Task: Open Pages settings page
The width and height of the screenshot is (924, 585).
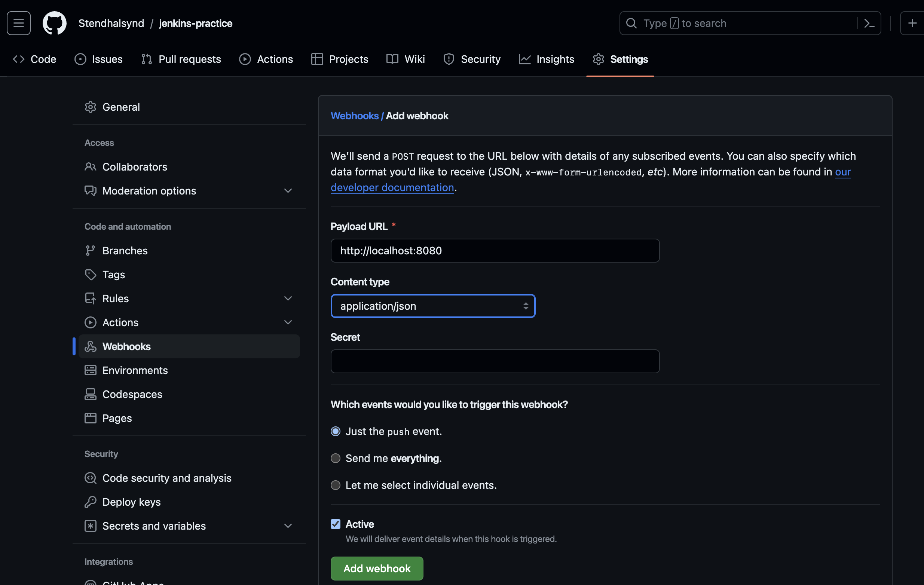Action: [x=189, y=418]
